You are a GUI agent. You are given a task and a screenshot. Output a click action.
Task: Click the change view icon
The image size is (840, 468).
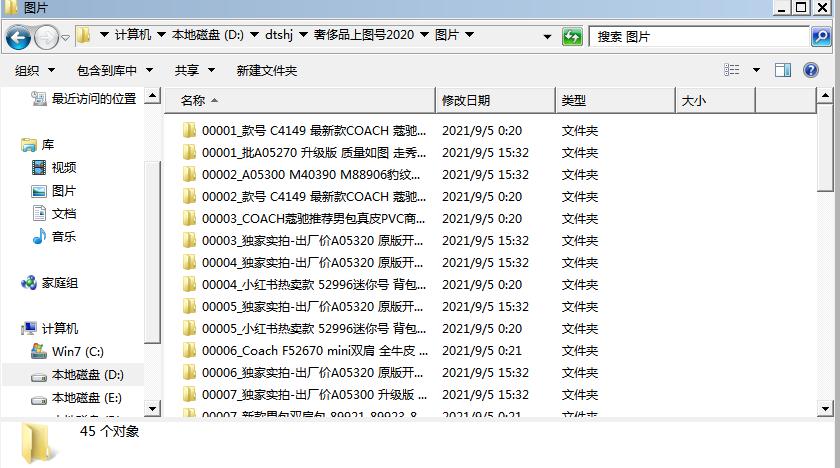(732, 70)
